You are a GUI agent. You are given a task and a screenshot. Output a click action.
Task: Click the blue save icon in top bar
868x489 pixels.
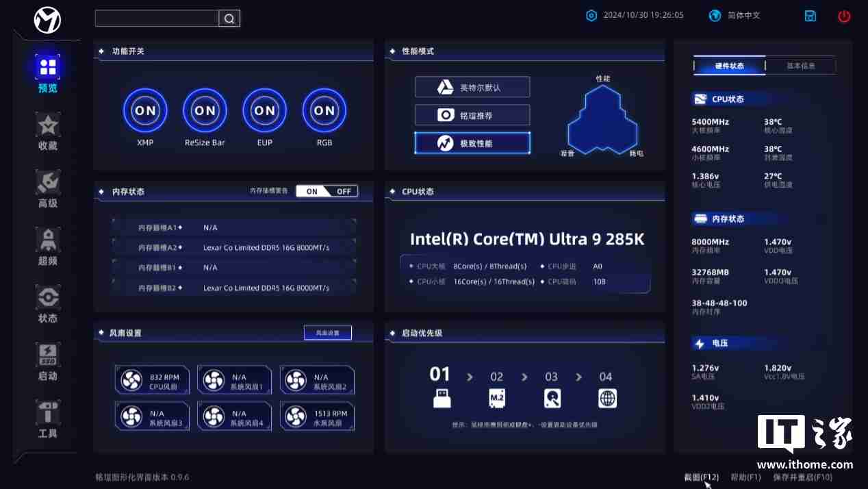click(x=810, y=15)
